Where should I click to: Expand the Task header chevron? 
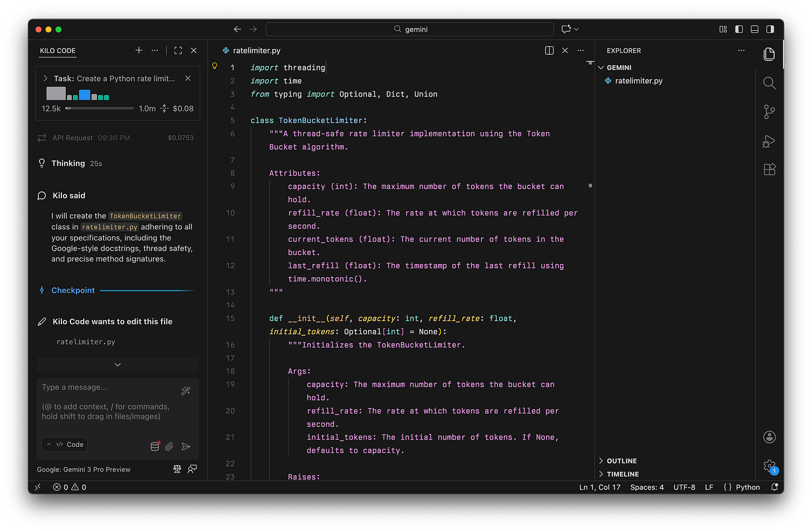46,79
